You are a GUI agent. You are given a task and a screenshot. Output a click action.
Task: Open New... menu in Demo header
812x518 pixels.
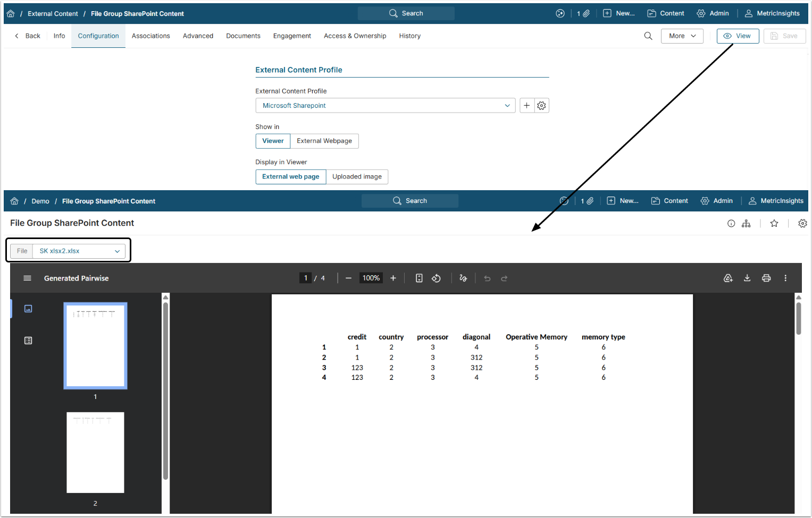tap(623, 201)
